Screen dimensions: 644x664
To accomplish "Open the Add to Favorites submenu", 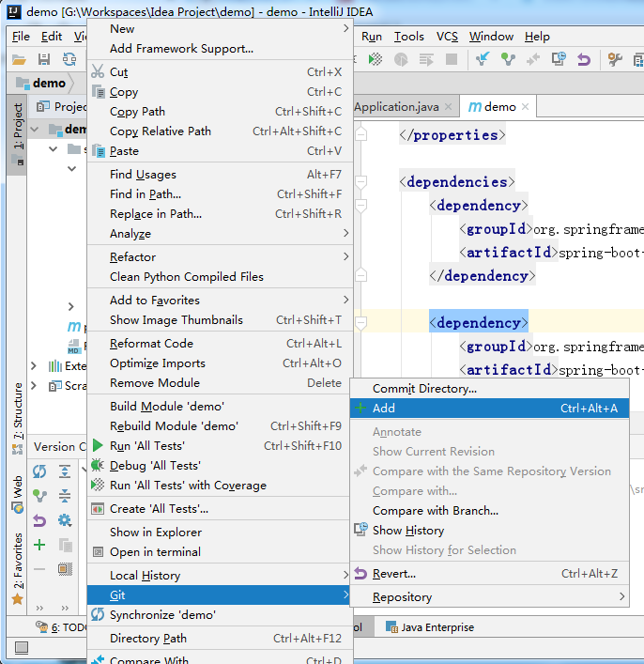I will [x=220, y=300].
